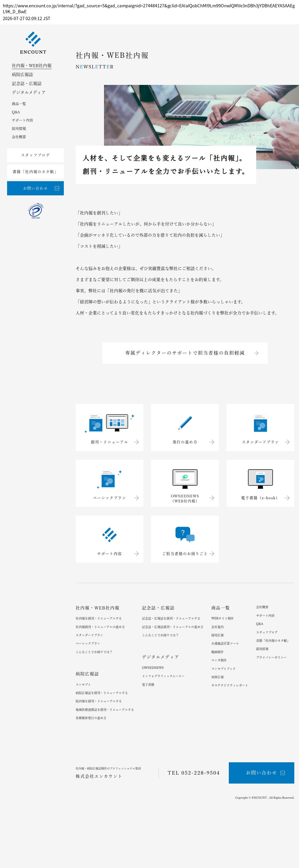Image resolution: width=299 pixels, height=868 pixels.
Task: Select デジタルメディア in the sidebar menu
Action: pyautogui.click(x=29, y=92)
